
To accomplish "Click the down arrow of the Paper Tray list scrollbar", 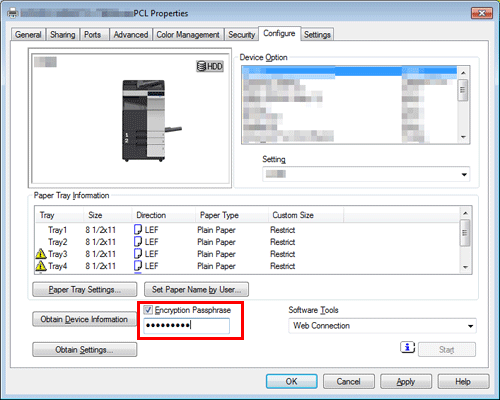I will (465, 267).
